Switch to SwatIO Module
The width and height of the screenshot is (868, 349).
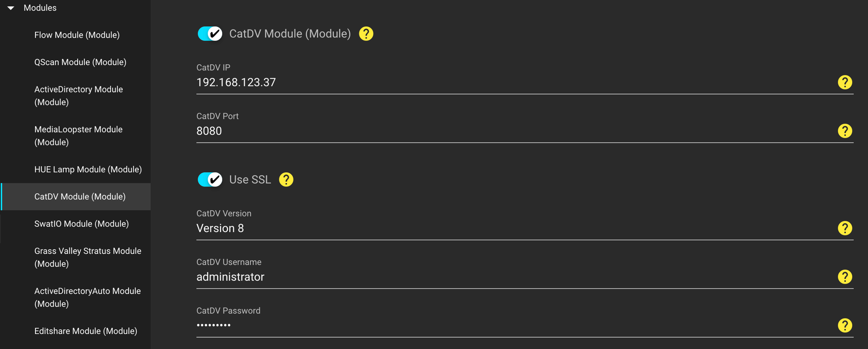coord(81,224)
